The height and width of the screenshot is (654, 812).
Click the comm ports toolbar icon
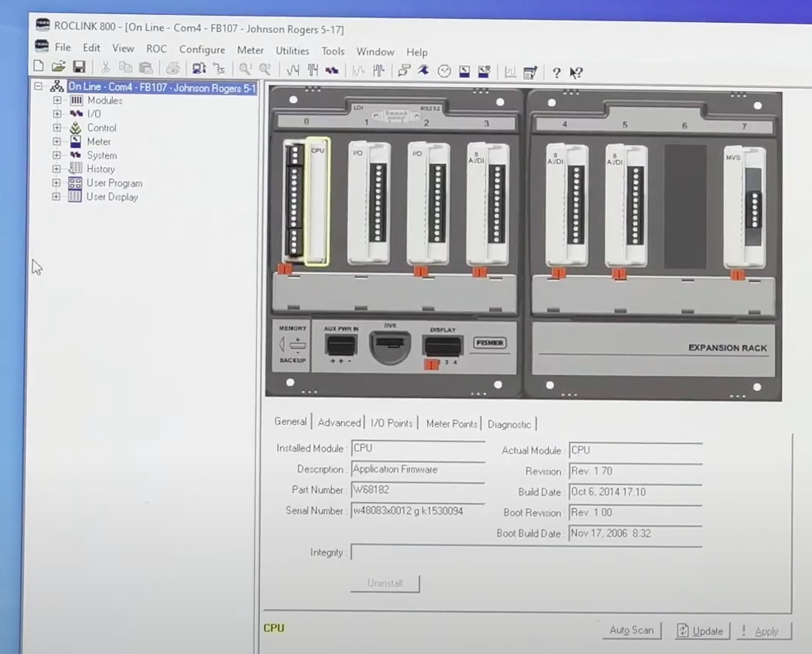point(404,71)
